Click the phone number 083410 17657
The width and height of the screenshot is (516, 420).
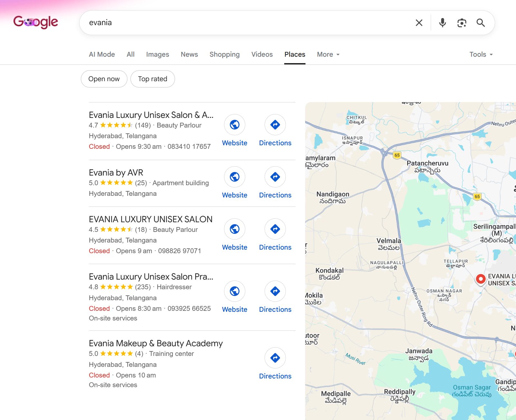click(189, 147)
